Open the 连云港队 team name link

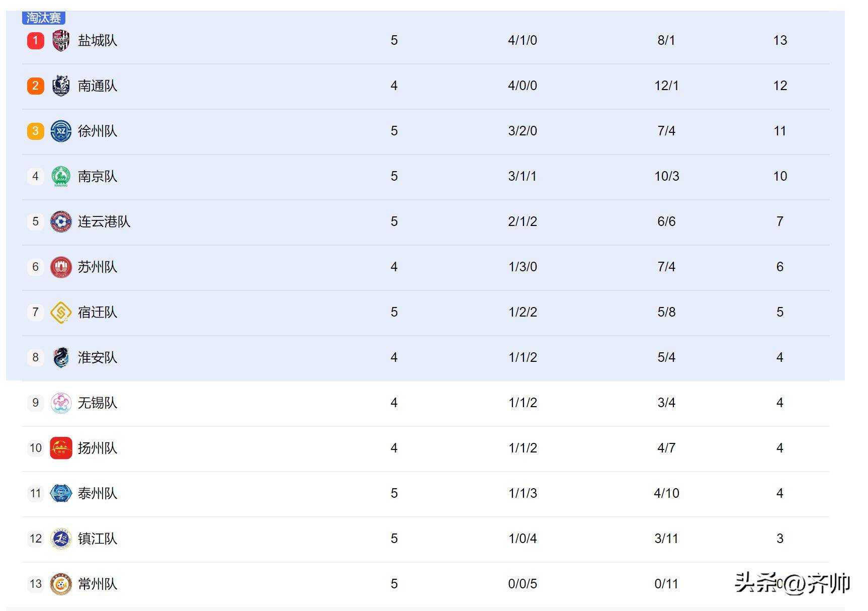pyautogui.click(x=104, y=221)
